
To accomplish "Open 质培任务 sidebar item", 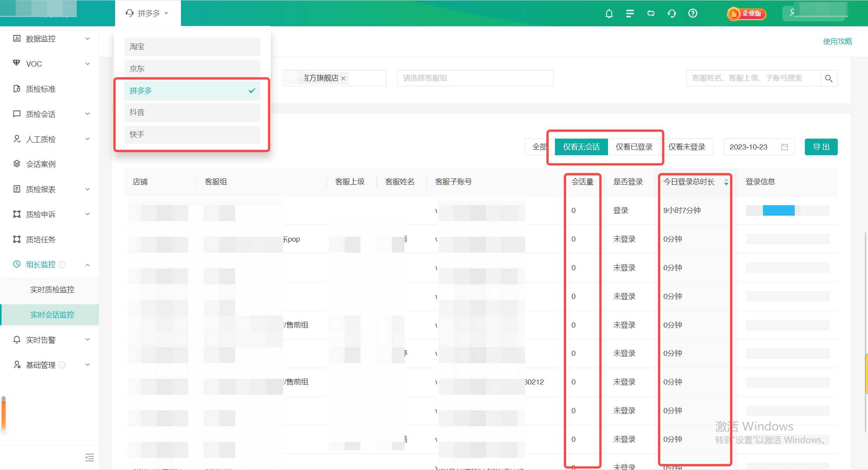I will coord(41,240).
